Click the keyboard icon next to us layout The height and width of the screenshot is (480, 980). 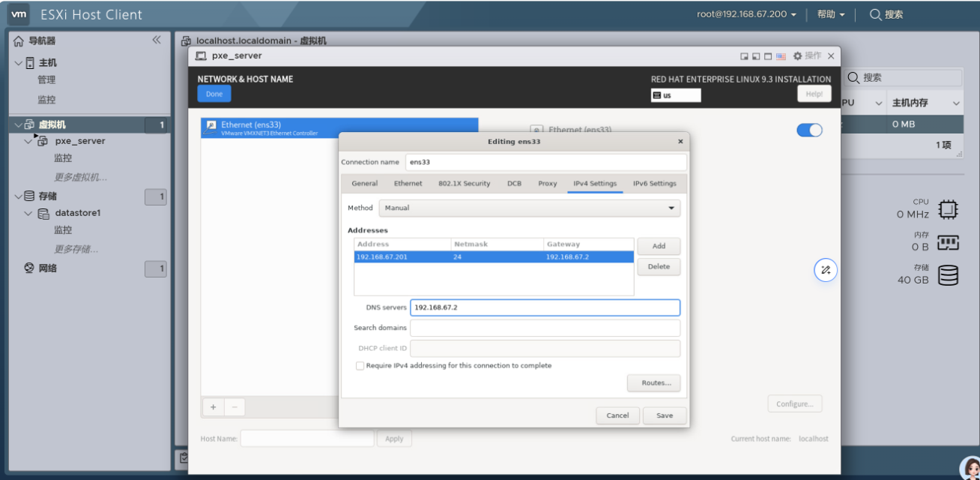coord(657,95)
